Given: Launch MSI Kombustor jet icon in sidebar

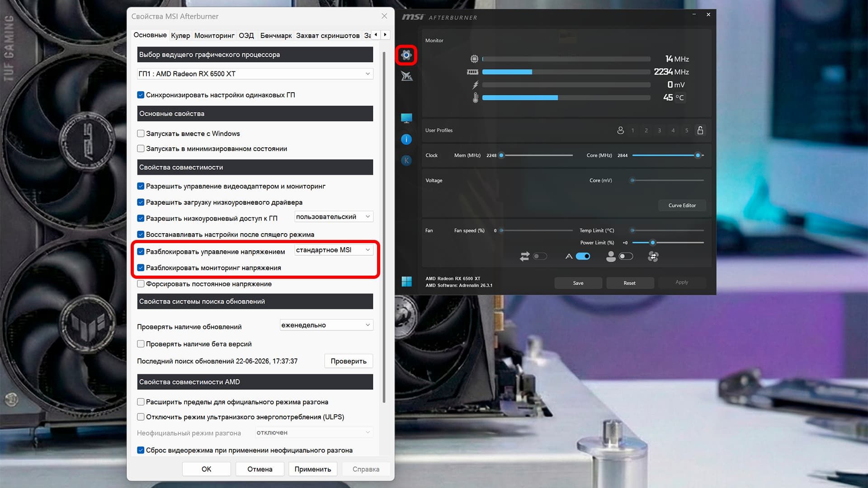Looking at the screenshot, I should pos(406,76).
